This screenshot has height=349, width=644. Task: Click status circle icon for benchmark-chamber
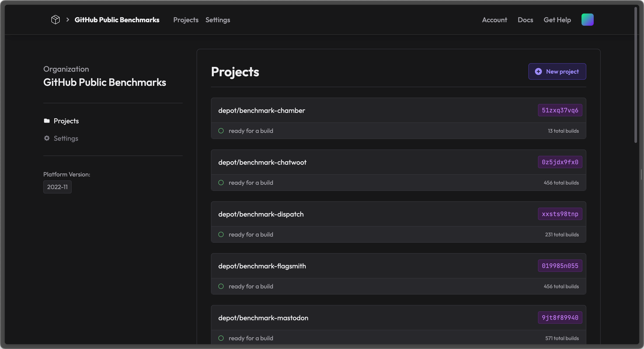[x=221, y=131]
